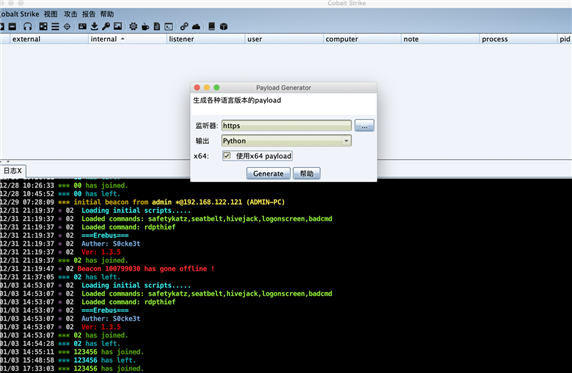Switch to session table view icon
Screen dimensions: 572x373
click(x=55, y=26)
